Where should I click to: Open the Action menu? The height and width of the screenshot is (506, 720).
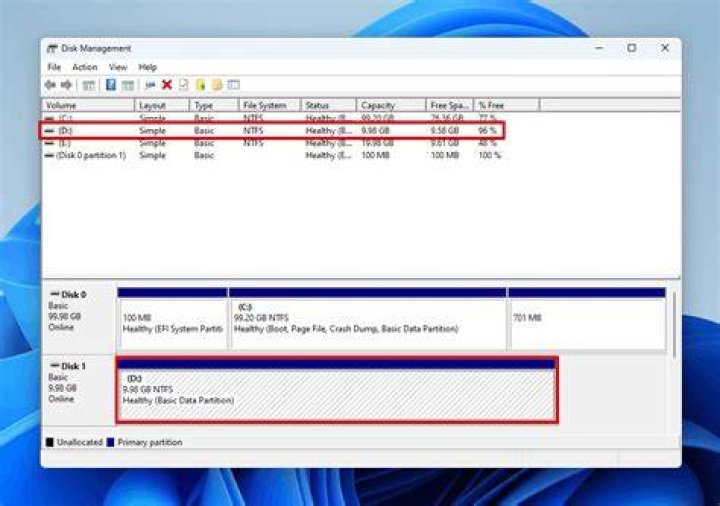point(85,67)
